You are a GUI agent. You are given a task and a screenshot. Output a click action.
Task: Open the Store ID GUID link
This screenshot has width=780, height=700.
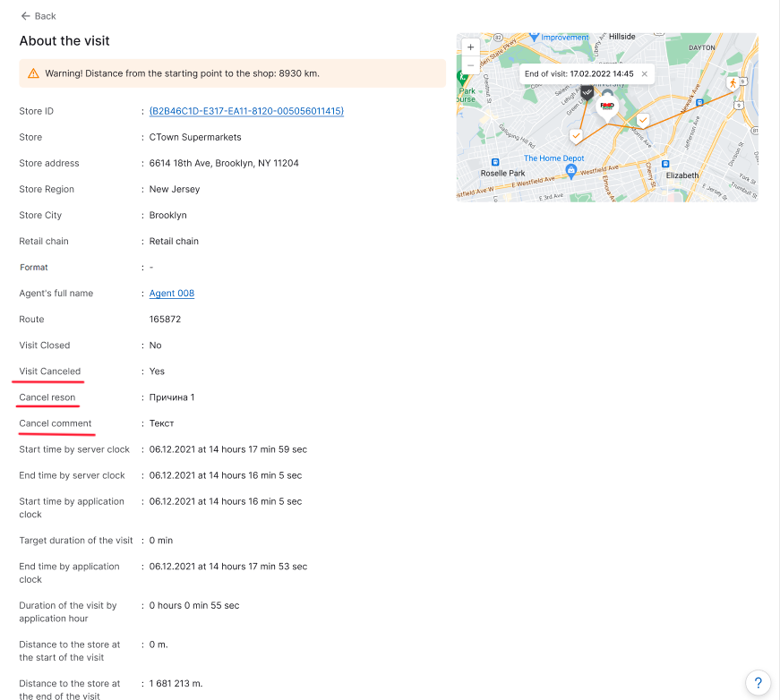[246, 111]
